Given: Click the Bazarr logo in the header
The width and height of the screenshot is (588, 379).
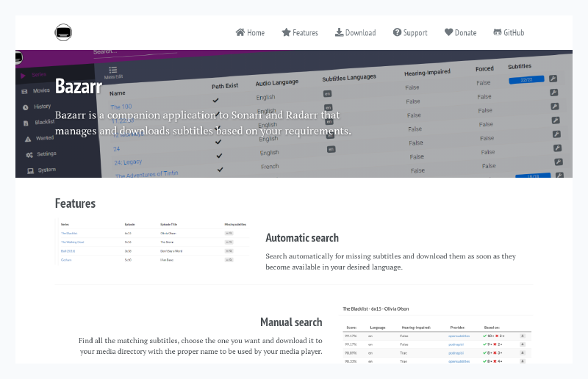Looking at the screenshot, I should pos(63,32).
